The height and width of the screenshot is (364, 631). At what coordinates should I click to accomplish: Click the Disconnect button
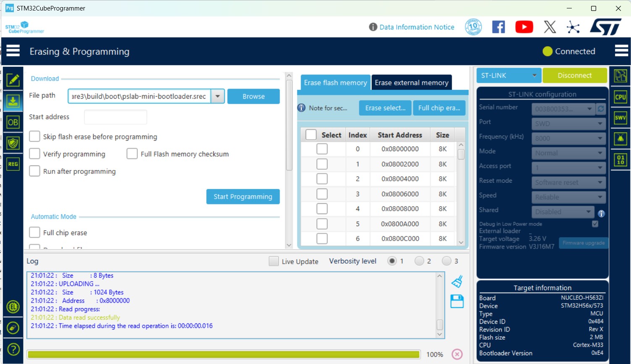point(575,76)
